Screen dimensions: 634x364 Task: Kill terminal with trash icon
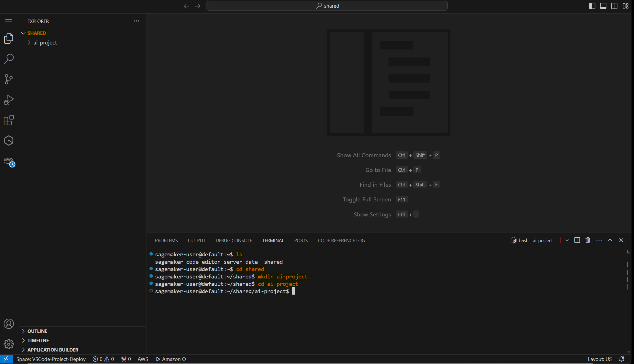(x=588, y=240)
